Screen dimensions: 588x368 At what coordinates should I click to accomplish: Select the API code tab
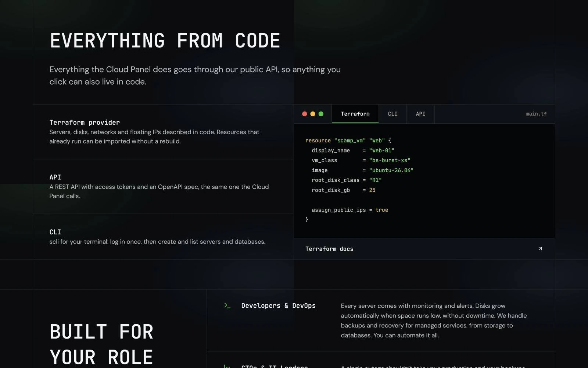pyautogui.click(x=420, y=114)
